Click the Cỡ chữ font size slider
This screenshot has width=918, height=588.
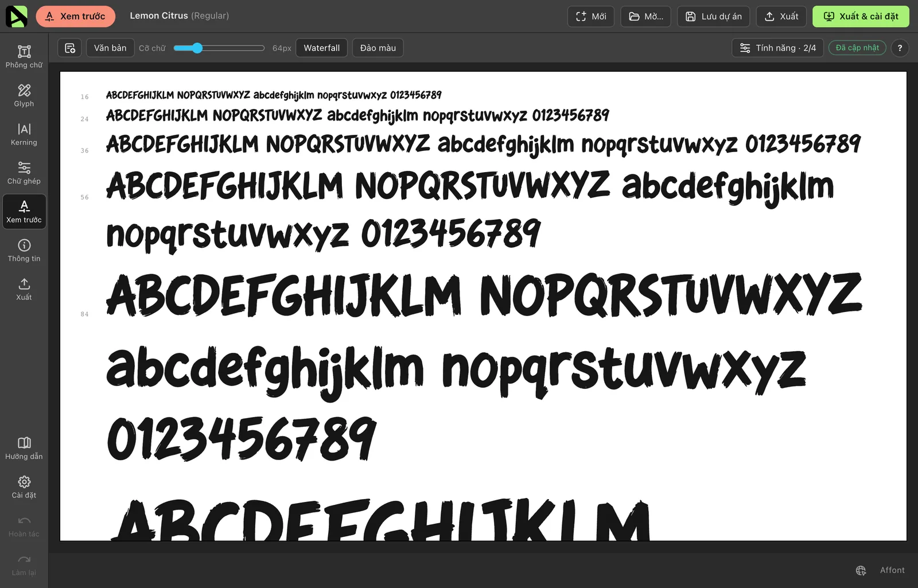pos(219,48)
